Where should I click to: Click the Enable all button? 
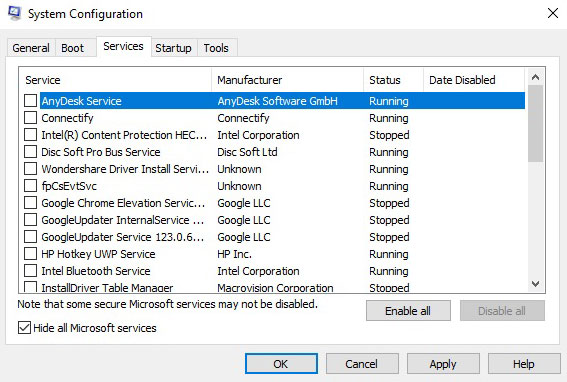(x=408, y=310)
